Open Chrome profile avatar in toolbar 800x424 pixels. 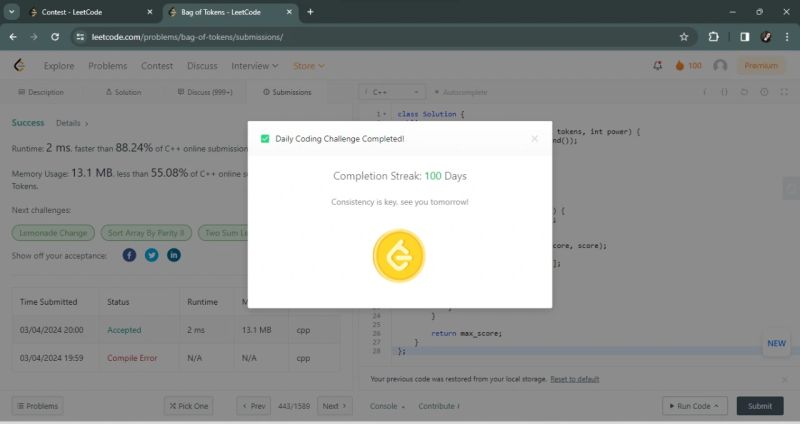[765, 37]
